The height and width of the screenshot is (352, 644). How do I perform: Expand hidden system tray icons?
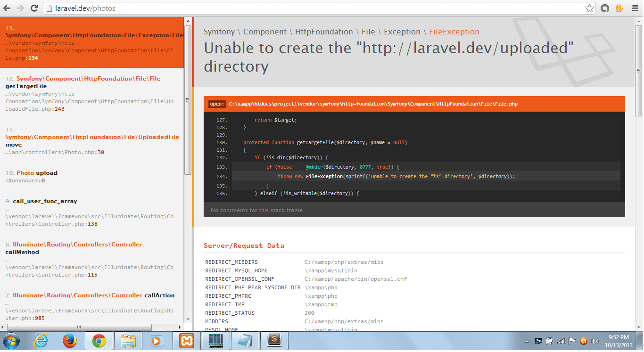pyautogui.click(x=527, y=340)
